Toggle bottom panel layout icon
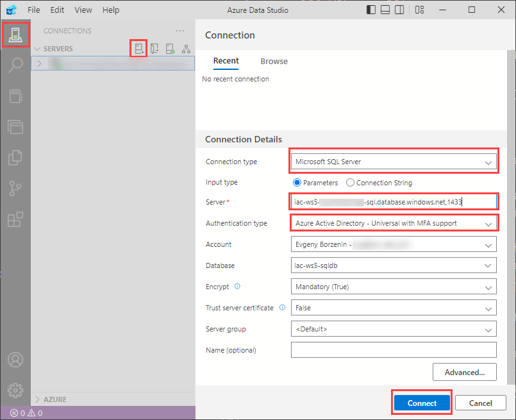Screen dimensions: 516x420 tap(385, 10)
